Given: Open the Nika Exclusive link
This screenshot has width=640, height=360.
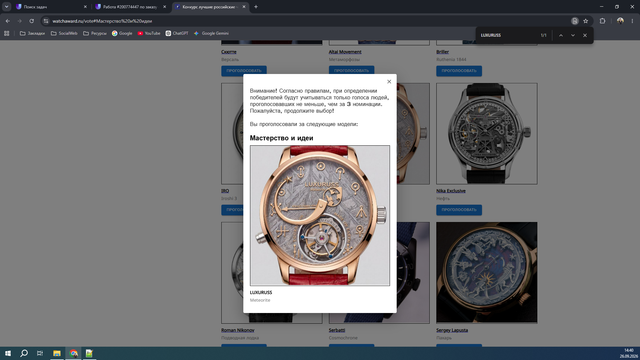Looking at the screenshot, I should click(451, 191).
